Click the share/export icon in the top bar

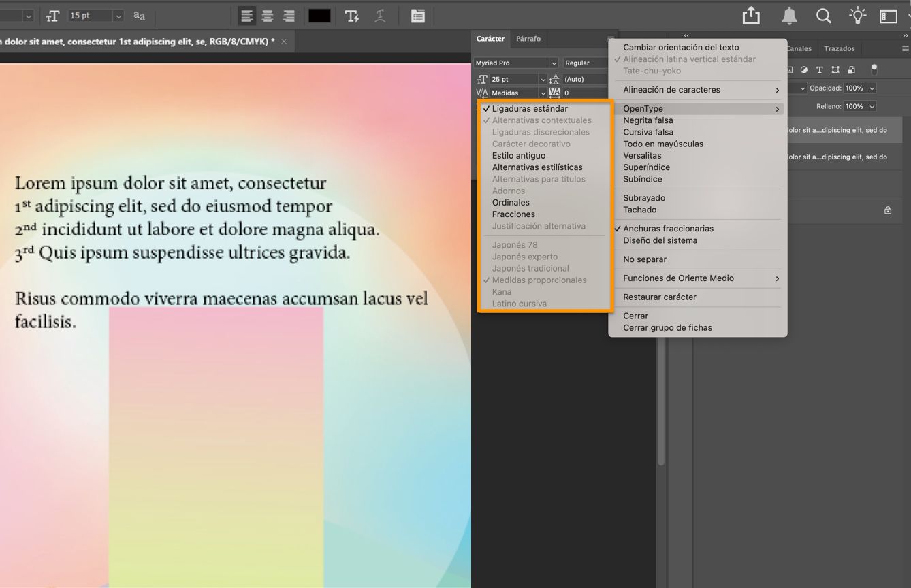[750, 15]
